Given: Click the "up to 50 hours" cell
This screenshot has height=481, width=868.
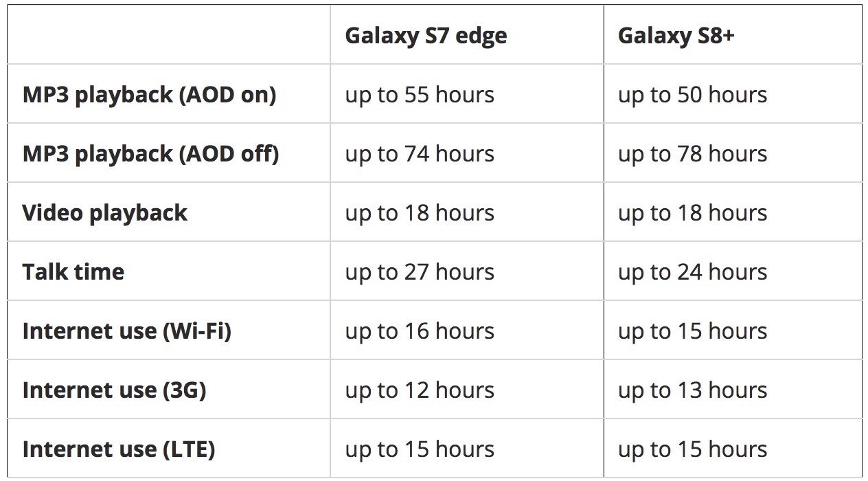Looking at the screenshot, I should click(692, 95).
